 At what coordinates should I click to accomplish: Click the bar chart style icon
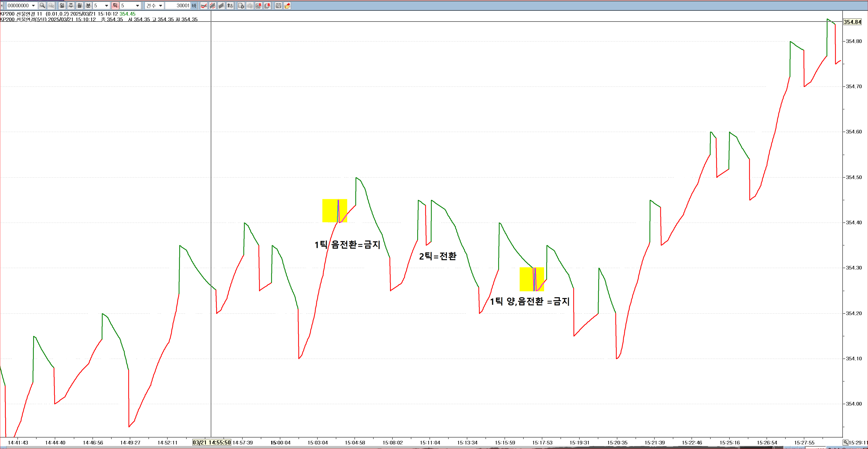pos(221,5)
